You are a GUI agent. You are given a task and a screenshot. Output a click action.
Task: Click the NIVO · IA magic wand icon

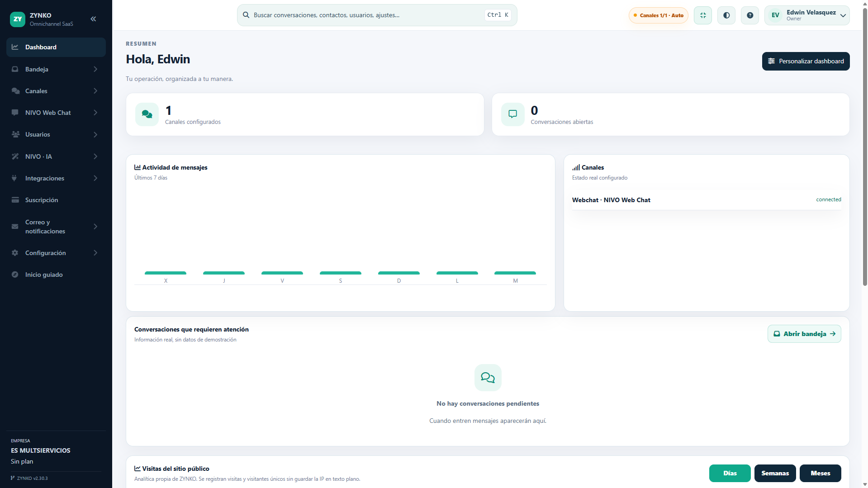(x=15, y=156)
